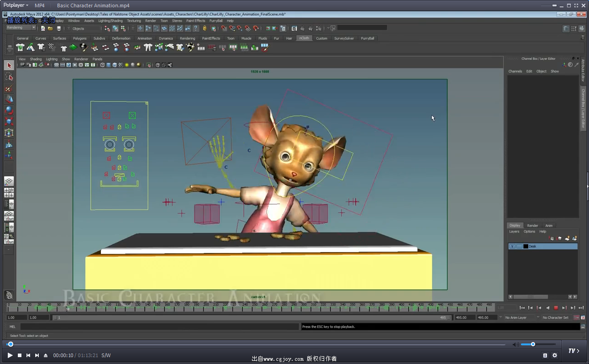
Task: Switch to single perspective view layout
Action: tap(9, 181)
